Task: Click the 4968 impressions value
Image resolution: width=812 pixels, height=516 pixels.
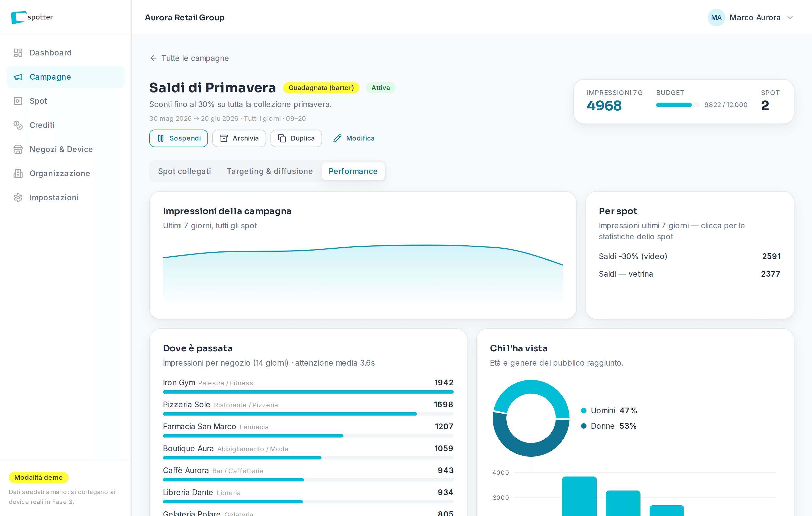Action: click(604, 106)
